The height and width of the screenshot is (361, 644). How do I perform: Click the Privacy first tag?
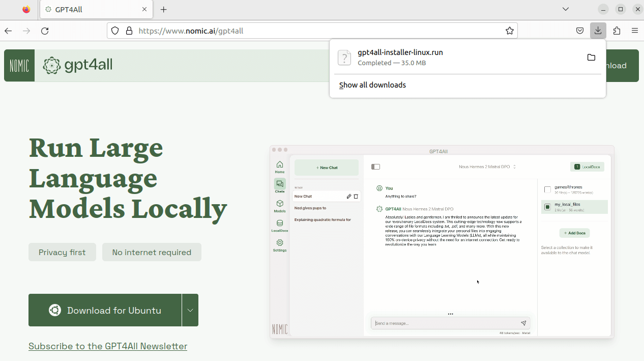pos(62,252)
